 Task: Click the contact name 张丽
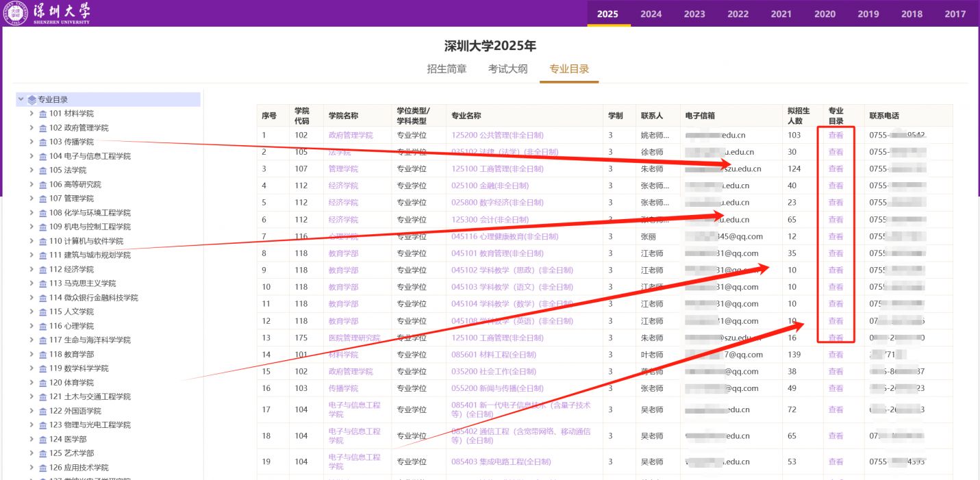tap(648, 236)
